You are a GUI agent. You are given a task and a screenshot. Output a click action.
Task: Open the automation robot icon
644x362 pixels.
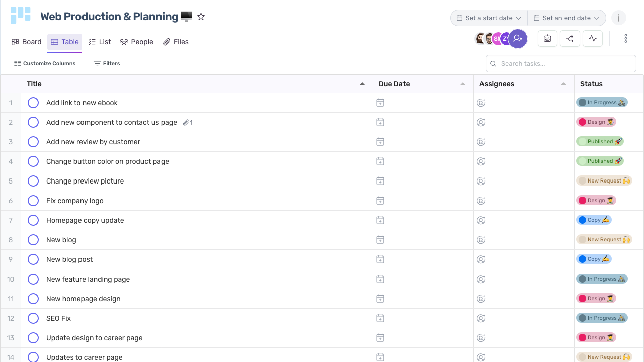click(547, 39)
